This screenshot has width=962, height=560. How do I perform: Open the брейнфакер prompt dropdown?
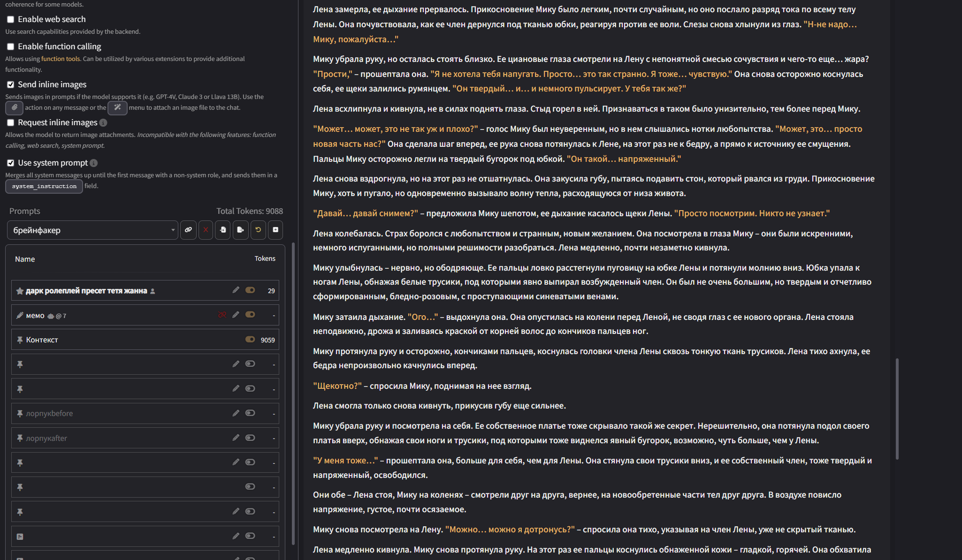pos(92,230)
